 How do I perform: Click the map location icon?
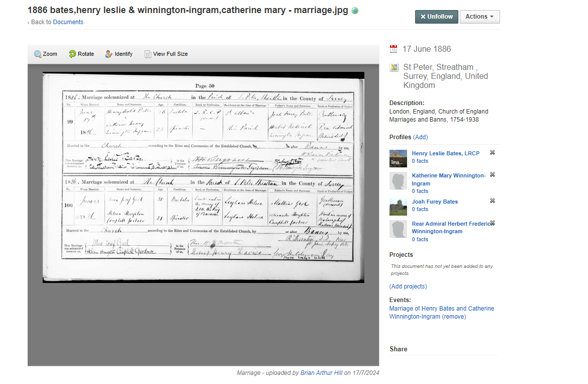point(394,67)
